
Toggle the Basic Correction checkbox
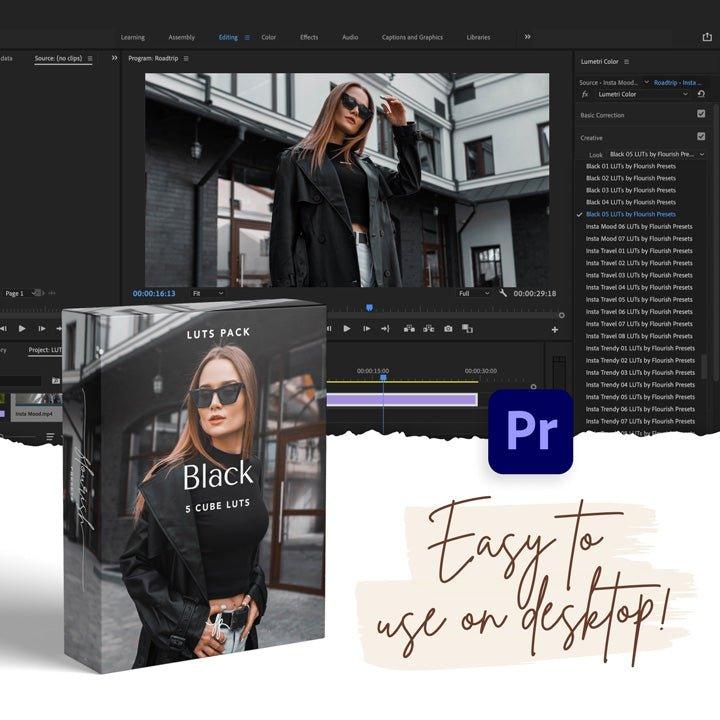[701, 115]
